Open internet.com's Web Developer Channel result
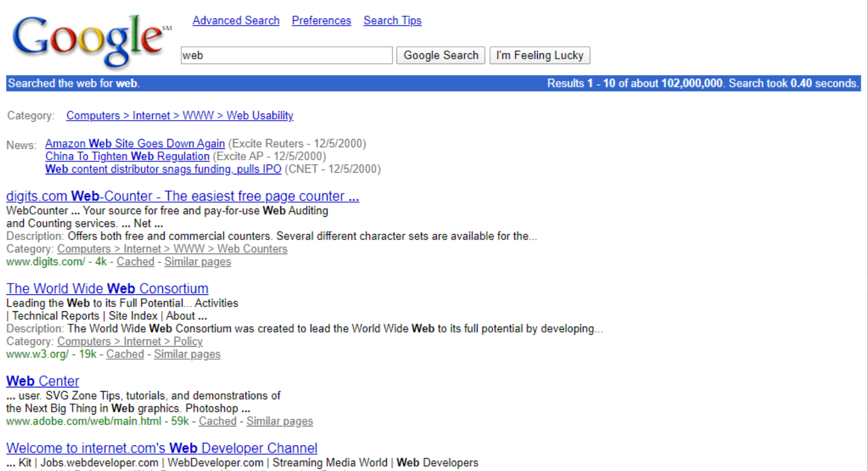 pyautogui.click(x=162, y=448)
